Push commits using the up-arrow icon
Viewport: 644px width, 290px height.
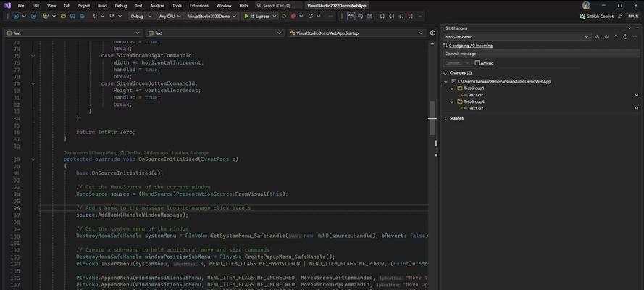click(616, 36)
